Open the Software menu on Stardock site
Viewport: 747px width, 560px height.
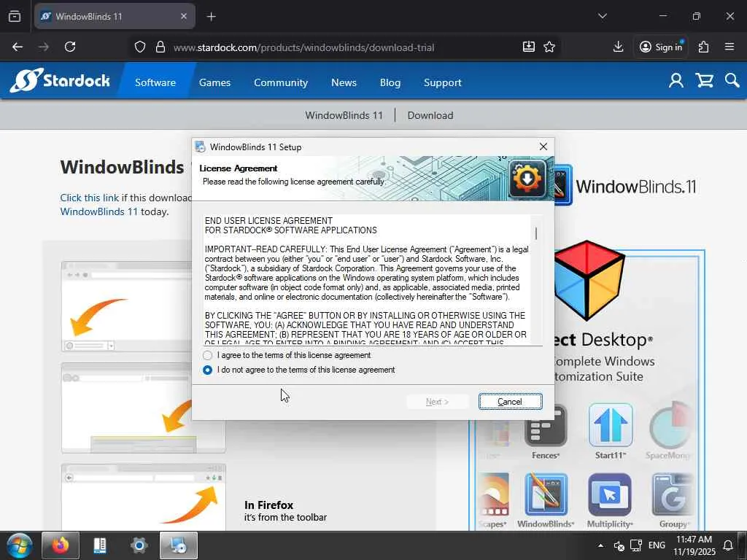click(155, 82)
